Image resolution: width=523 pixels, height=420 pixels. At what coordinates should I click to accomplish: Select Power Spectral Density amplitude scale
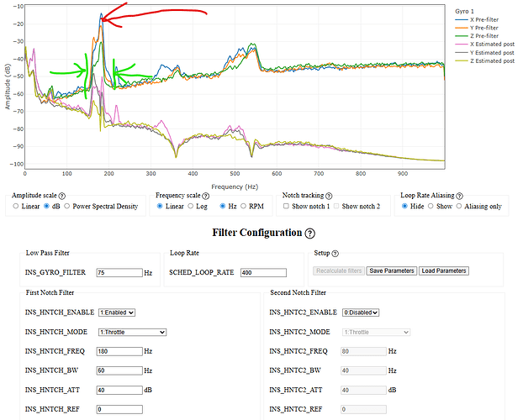[x=69, y=206]
